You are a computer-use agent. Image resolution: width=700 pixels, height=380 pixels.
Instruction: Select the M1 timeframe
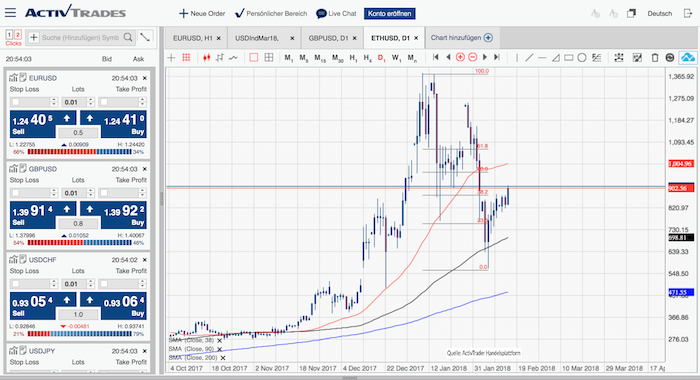click(289, 58)
